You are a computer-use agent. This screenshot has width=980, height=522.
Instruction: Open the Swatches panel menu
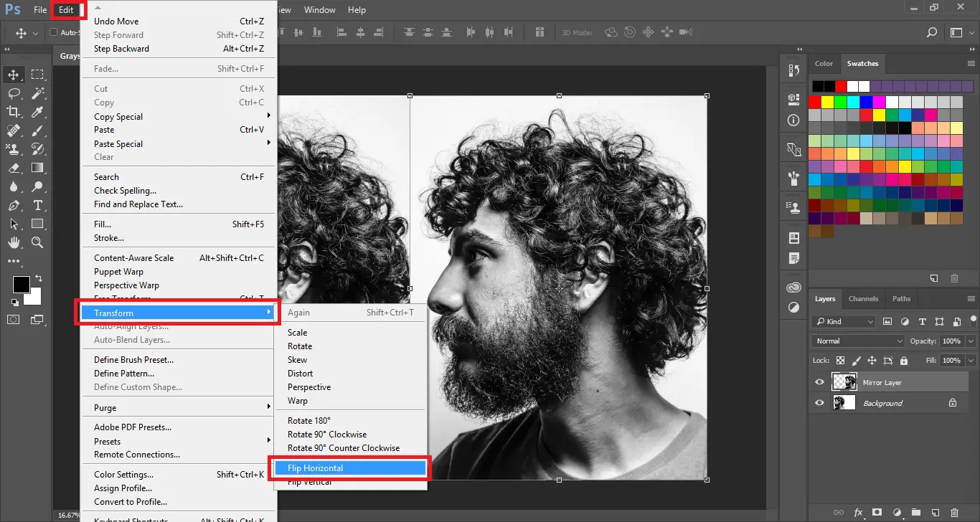(x=971, y=64)
